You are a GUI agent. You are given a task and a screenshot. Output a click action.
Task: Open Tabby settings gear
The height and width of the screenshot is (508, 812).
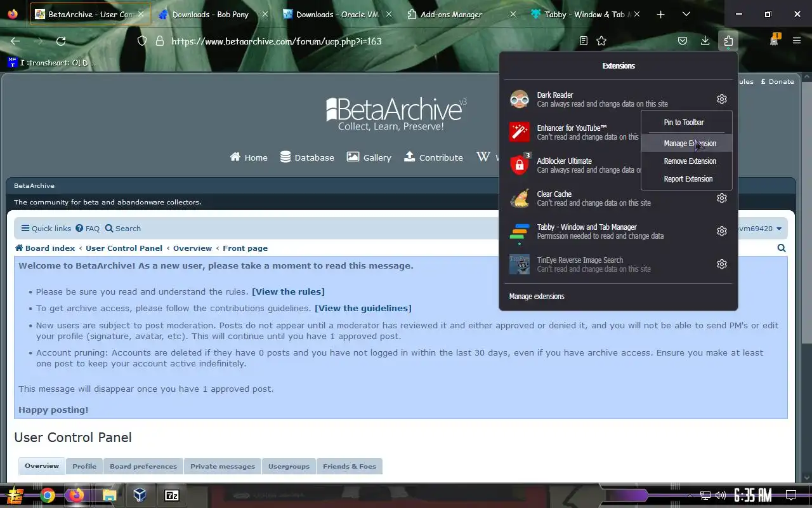coord(721,231)
